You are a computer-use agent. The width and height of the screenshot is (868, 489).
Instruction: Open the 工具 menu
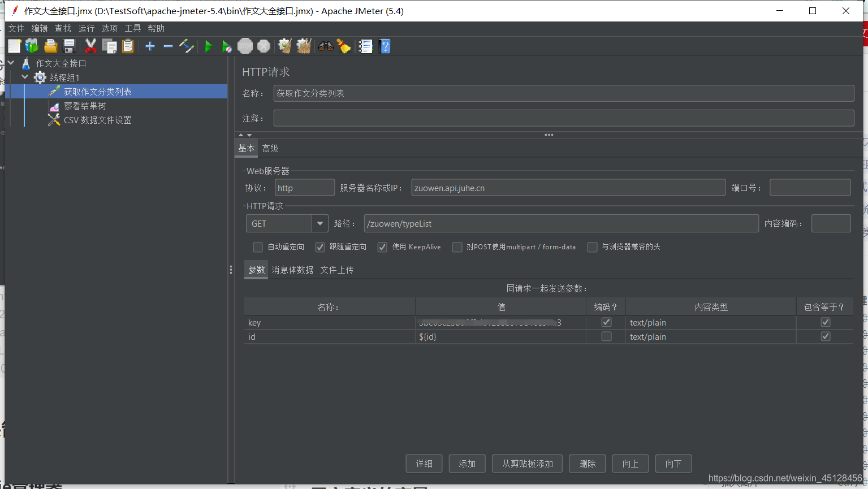coord(133,28)
